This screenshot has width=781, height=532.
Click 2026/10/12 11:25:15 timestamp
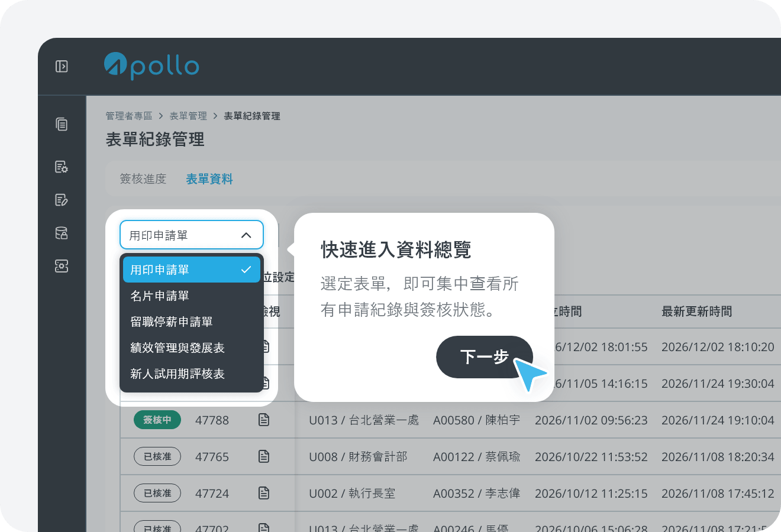click(x=591, y=494)
